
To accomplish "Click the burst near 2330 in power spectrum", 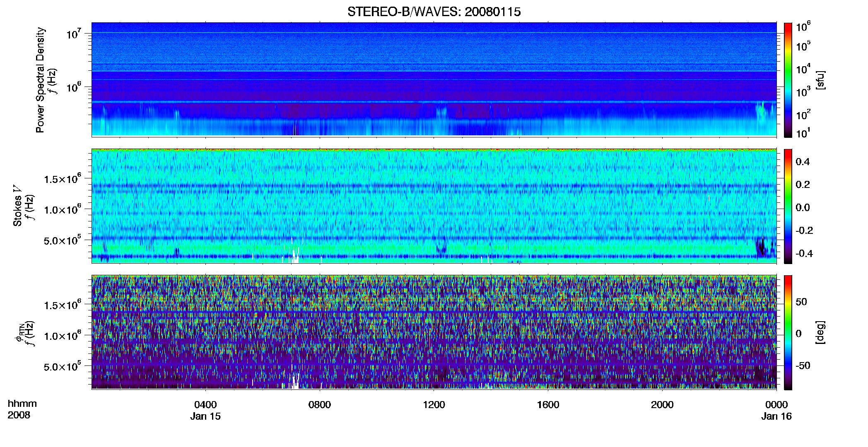I will [x=761, y=112].
